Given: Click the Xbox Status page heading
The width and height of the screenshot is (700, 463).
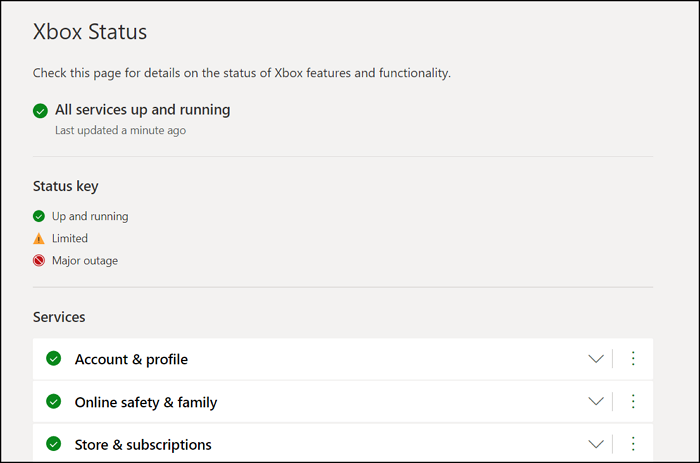Looking at the screenshot, I should click(90, 32).
